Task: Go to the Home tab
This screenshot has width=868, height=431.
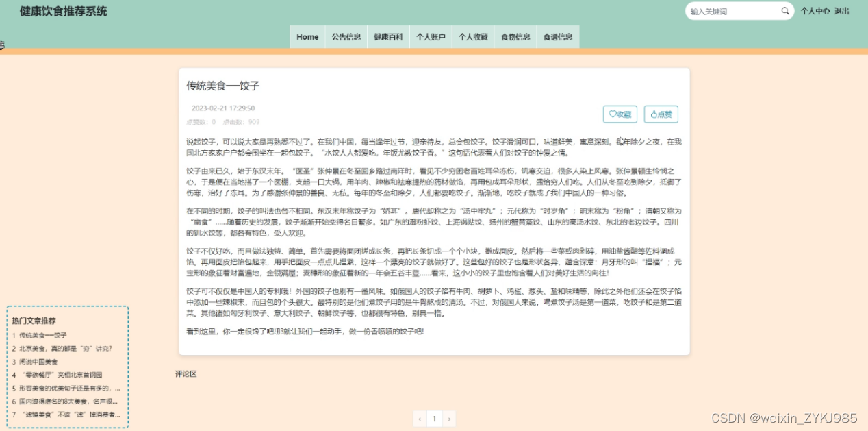Action: click(307, 37)
